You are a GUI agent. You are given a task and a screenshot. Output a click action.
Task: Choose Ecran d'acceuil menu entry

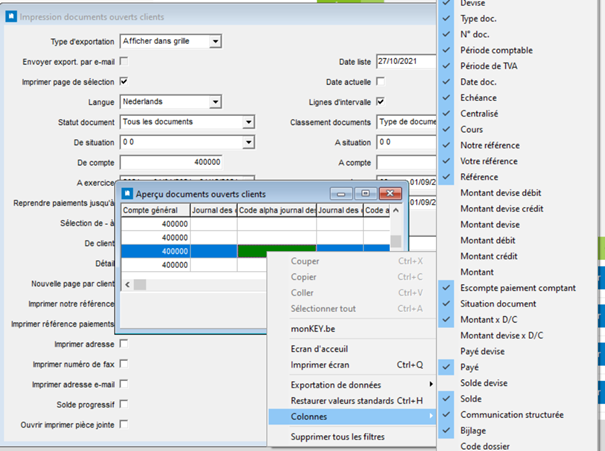(352, 349)
